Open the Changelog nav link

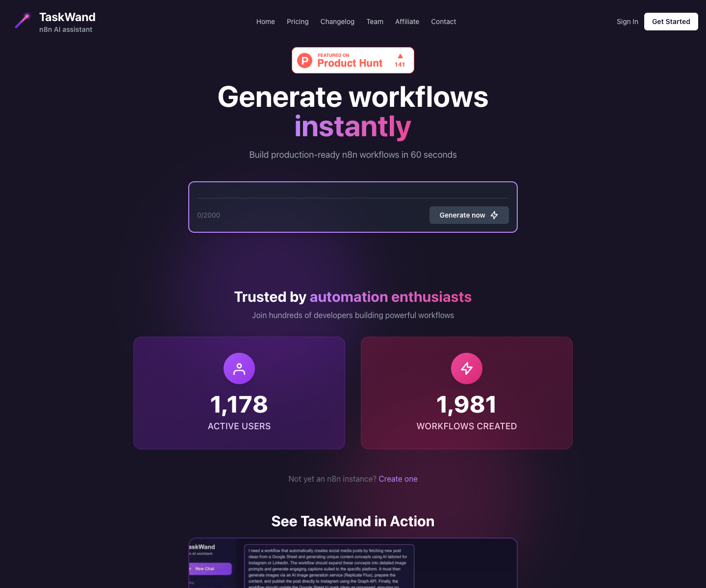pyautogui.click(x=337, y=22)
